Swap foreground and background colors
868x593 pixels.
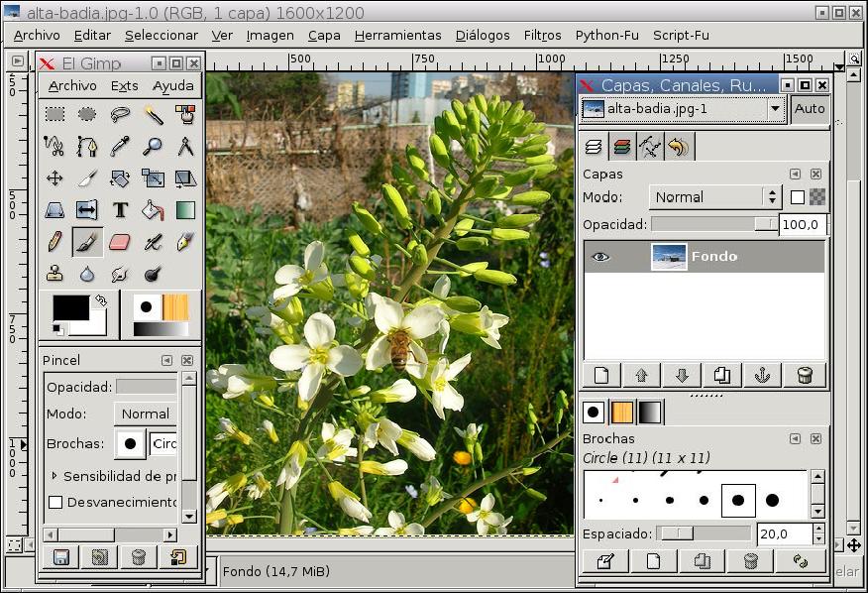pos(101,300)
